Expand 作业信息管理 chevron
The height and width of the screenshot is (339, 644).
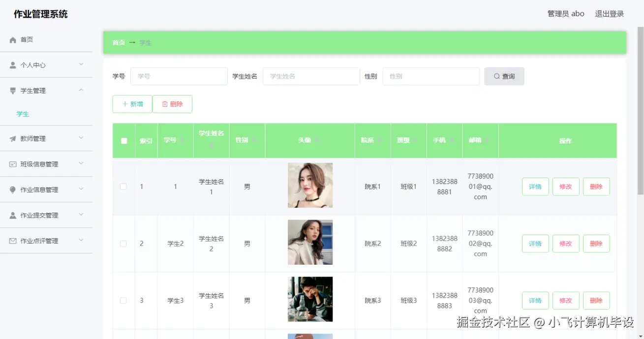coord(81,189)
